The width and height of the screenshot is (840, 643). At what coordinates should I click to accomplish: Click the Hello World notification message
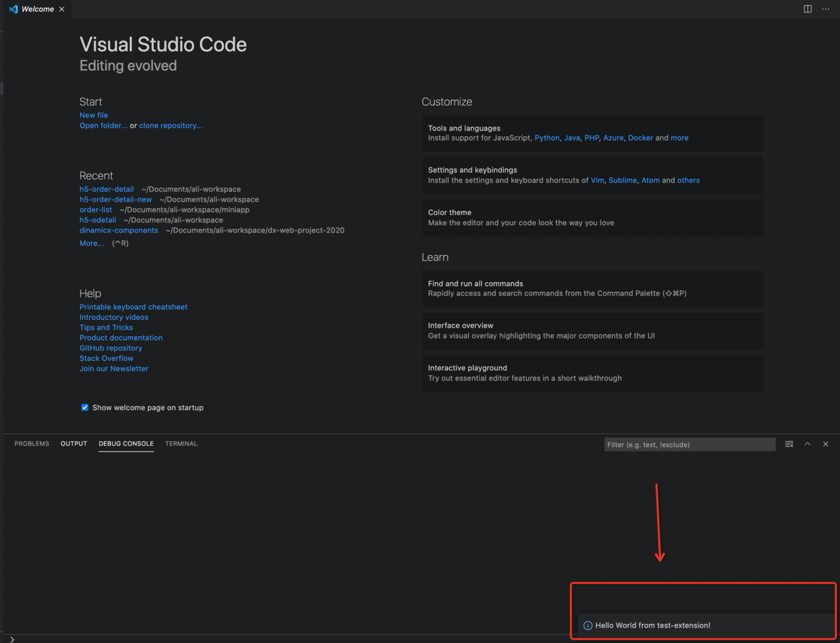coord(653,625)
